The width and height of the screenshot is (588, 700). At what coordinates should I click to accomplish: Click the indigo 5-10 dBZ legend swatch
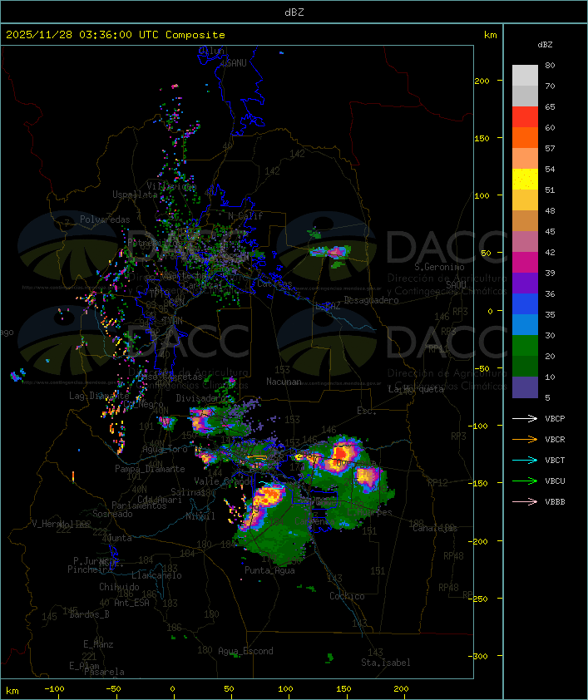[525, 387]
